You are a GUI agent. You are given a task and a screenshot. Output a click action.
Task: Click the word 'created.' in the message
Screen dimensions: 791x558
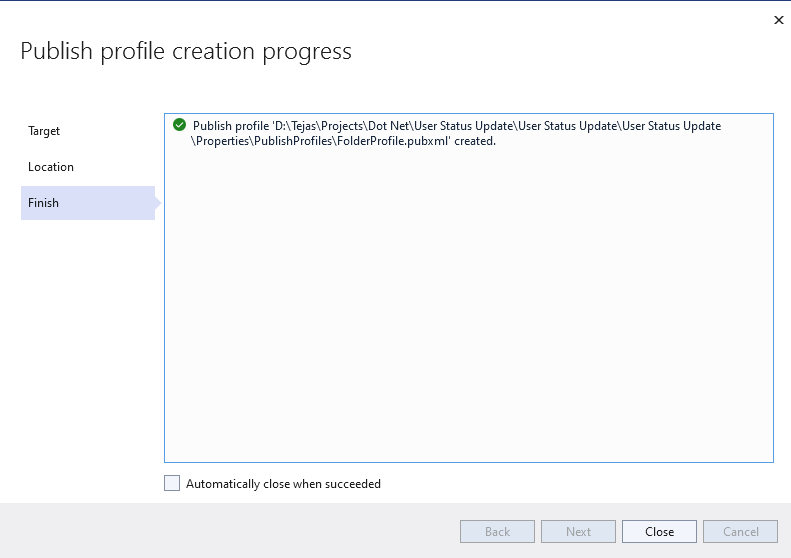475,141
